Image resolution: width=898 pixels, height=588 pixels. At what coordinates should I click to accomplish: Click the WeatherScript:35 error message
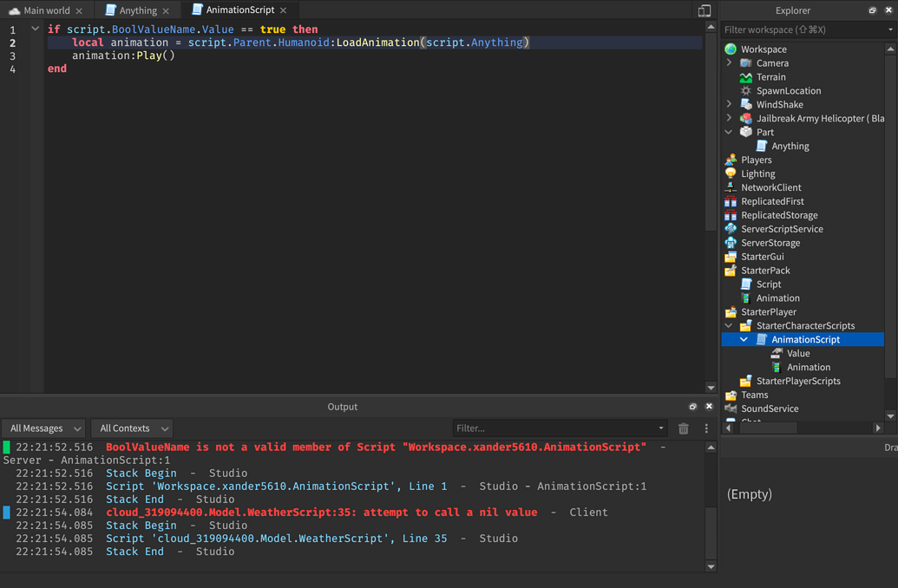pos(321,513)
